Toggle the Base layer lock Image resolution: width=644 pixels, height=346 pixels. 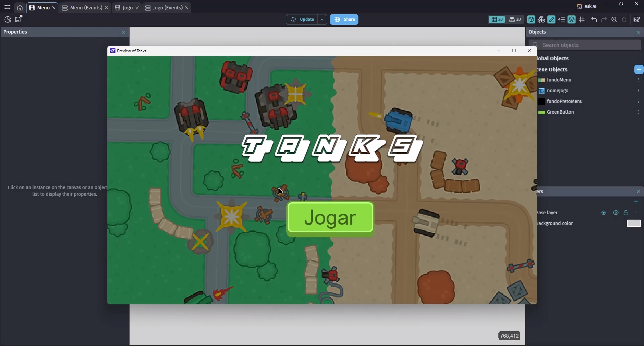coord(626,213)
